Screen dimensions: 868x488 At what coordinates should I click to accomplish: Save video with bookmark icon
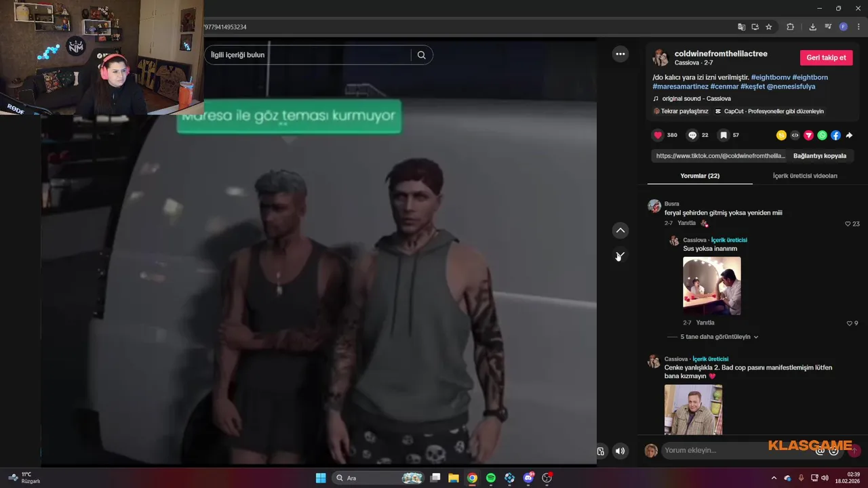point(724,135)
